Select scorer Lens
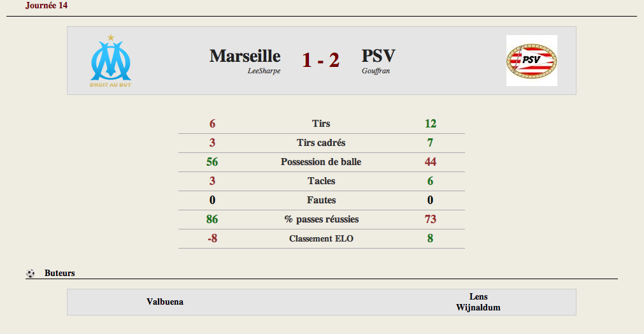Viewport: 644px width, 334px height. 478,296
